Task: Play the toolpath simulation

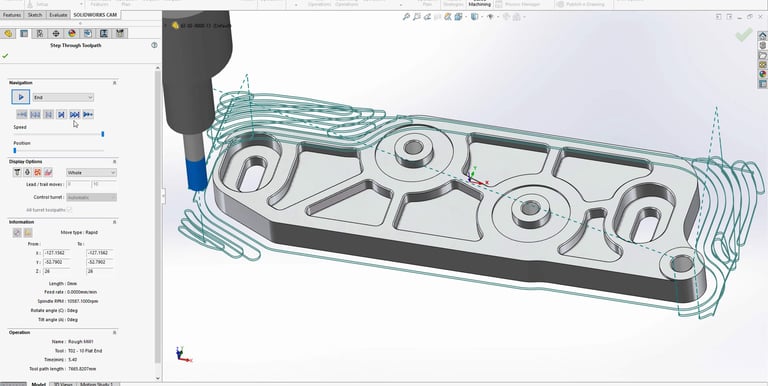Action: [x=21, y=97]
